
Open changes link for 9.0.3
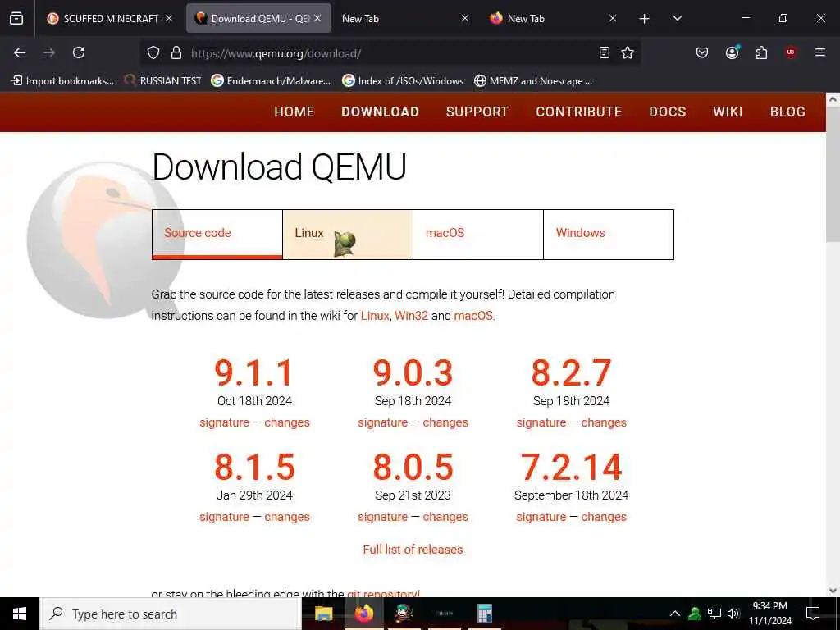(x=445, y=422)
